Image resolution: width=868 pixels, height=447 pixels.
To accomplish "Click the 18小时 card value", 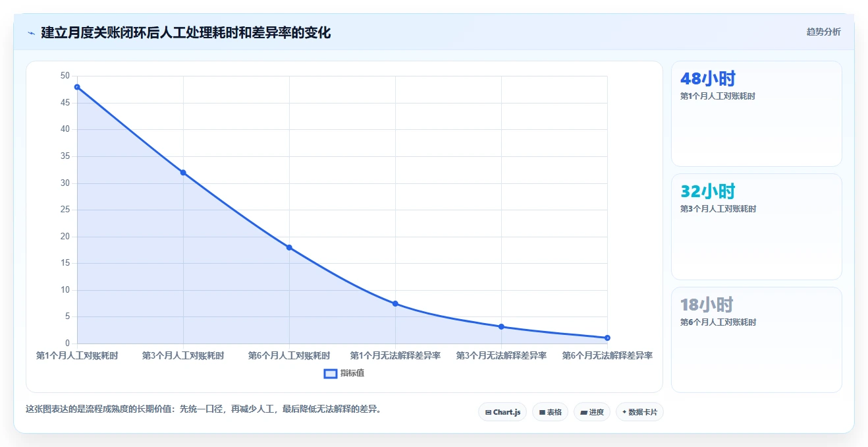I will click(707, 305).
